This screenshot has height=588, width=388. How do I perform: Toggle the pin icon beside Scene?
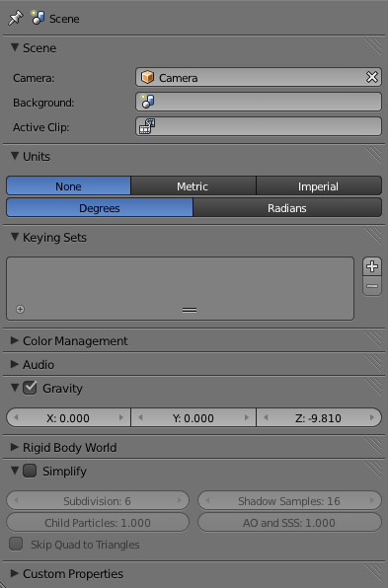point(16,18)
